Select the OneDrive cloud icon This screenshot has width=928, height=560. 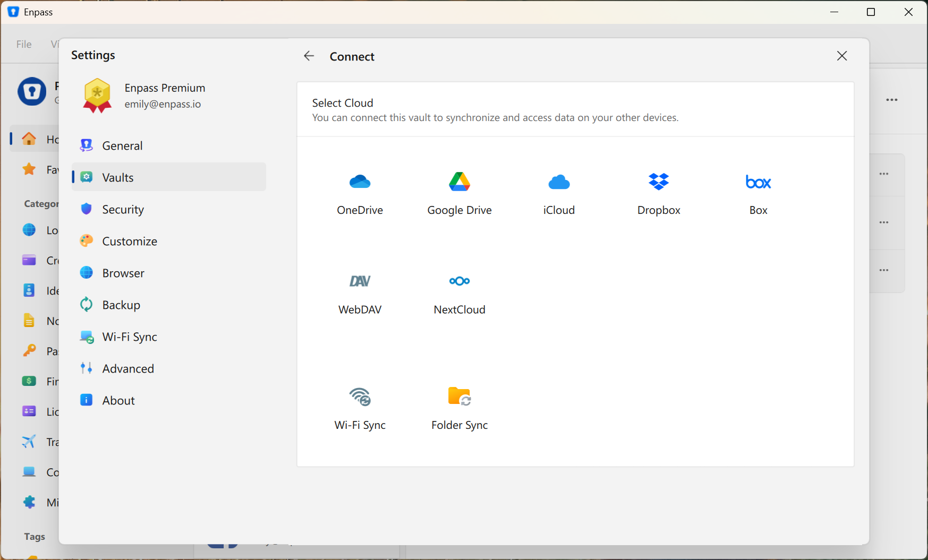(x=360, y=182)
